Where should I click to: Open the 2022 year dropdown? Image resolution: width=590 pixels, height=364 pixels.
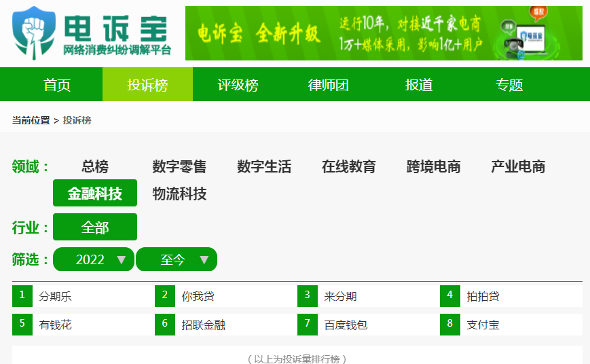point(94,259)
